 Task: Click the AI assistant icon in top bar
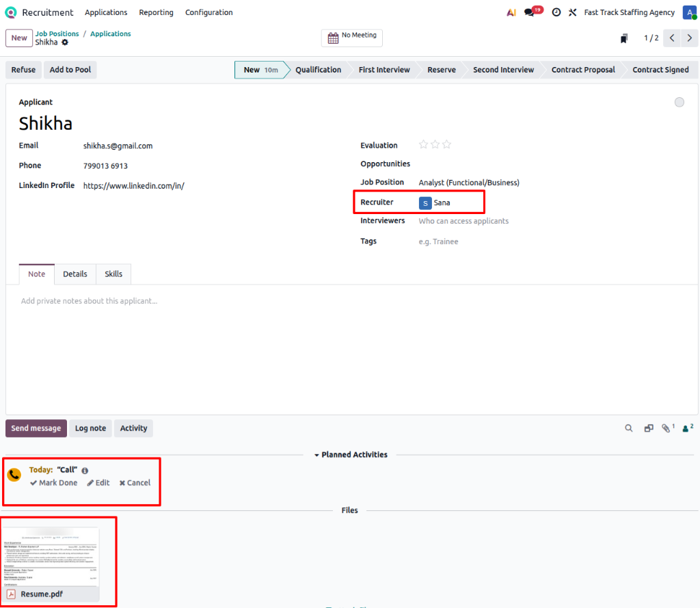[511, 12]
